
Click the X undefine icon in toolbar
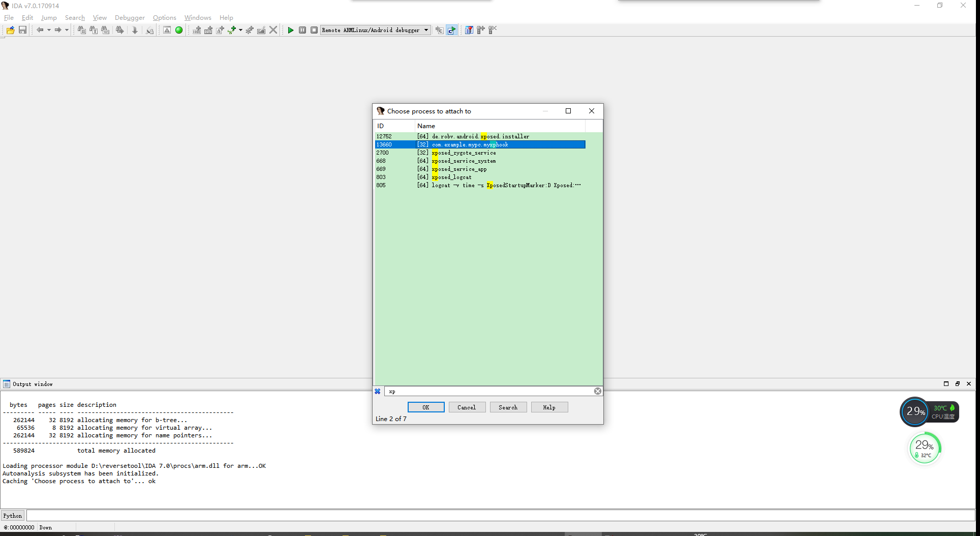point(273,30)
